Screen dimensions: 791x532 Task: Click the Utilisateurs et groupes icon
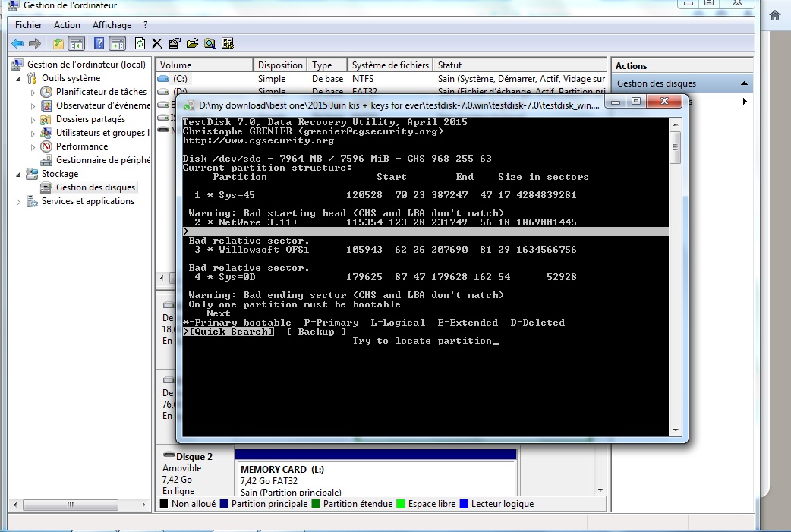pos(46,133)
